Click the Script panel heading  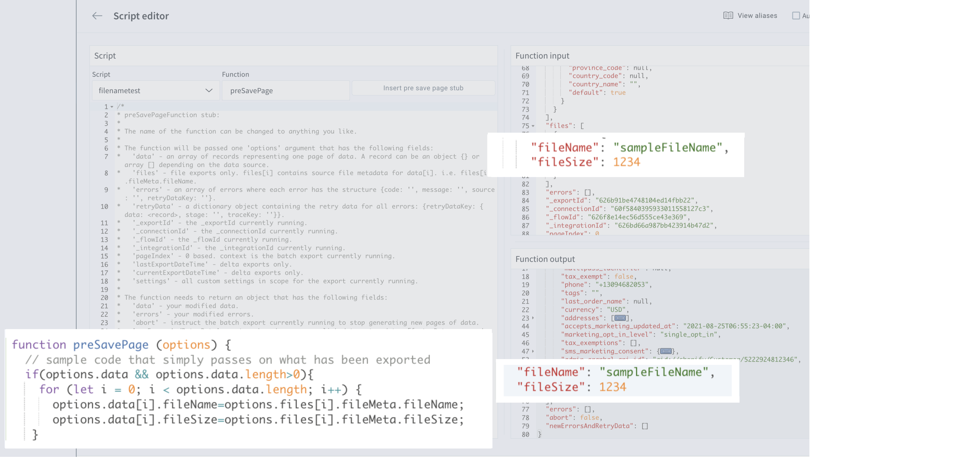(105, 56)
